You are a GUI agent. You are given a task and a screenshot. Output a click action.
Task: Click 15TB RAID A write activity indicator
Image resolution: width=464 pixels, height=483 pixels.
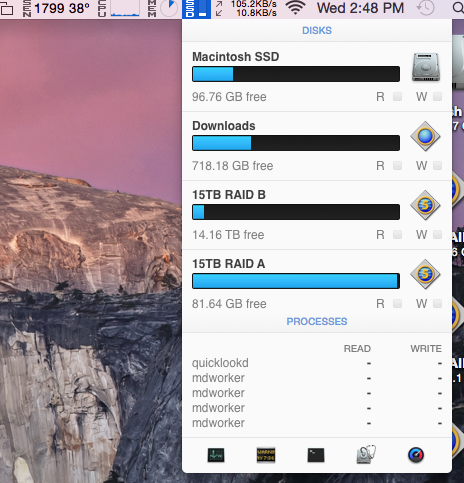coord(437,304)
